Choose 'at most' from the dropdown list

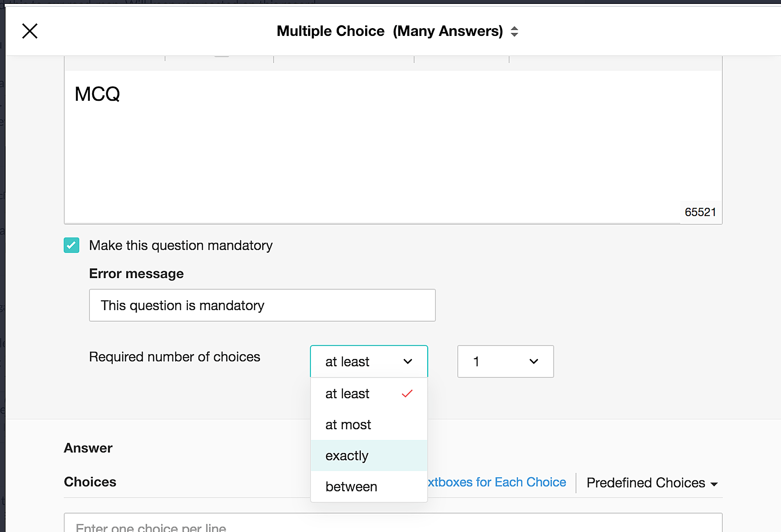(x=348, y=425)
